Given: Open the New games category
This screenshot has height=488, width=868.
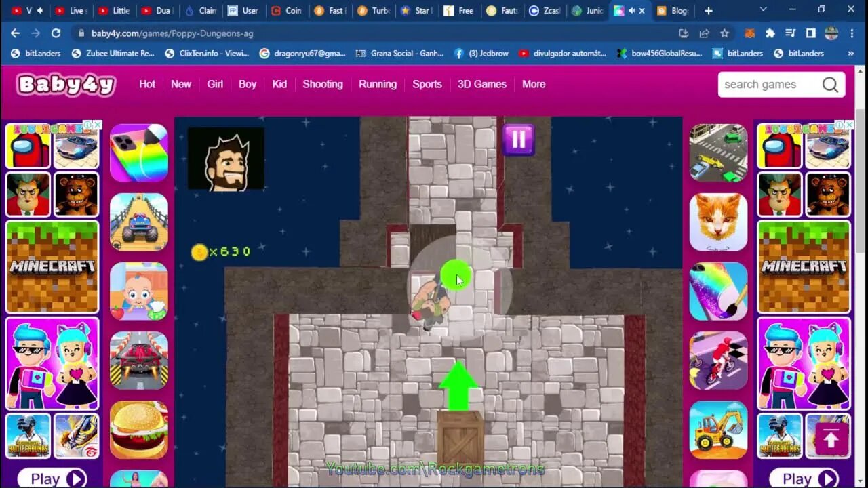Looking at the screenshot, I should [x=181, y=84].
